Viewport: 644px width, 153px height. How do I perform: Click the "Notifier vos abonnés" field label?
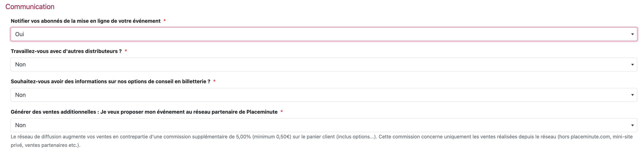(x=85, y=21)
